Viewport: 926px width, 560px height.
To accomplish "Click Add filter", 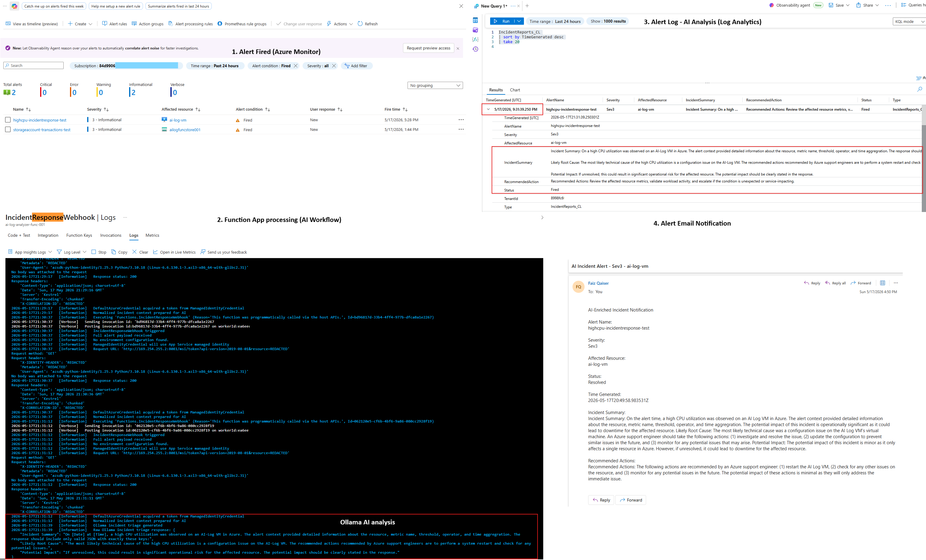I will pos(356,66).
